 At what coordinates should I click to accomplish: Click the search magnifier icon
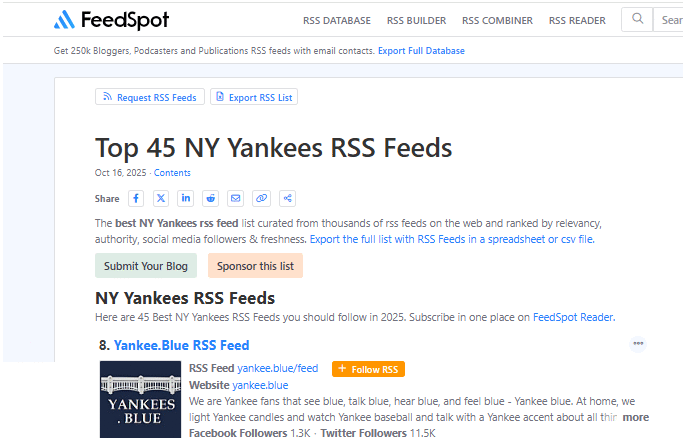coord(636,19)
